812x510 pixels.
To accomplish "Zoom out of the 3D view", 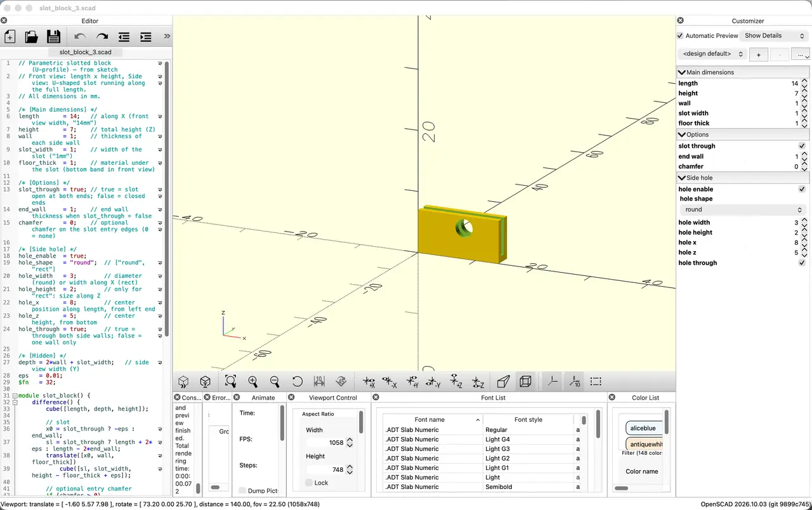I will coord(275,381).
